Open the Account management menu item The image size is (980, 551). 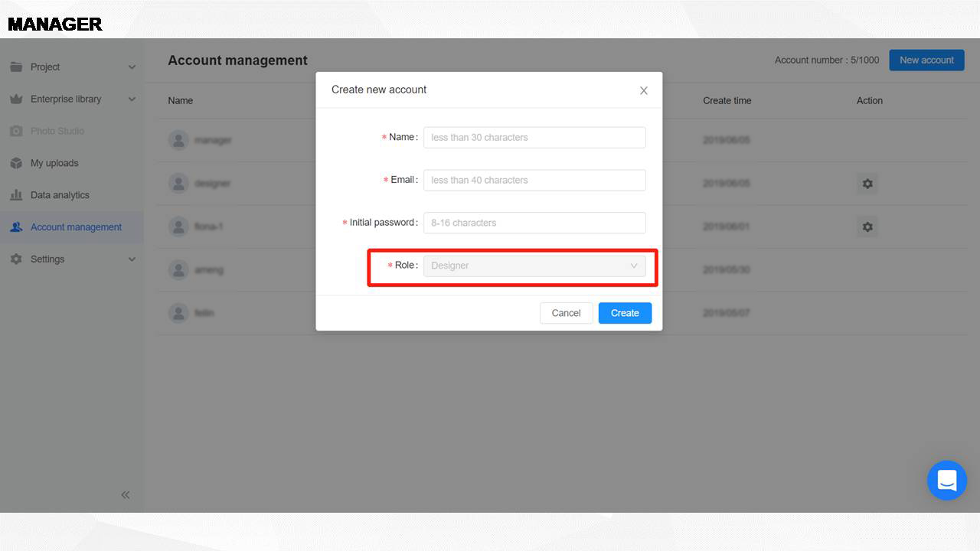pyautogui.click(x=76, y=227)
